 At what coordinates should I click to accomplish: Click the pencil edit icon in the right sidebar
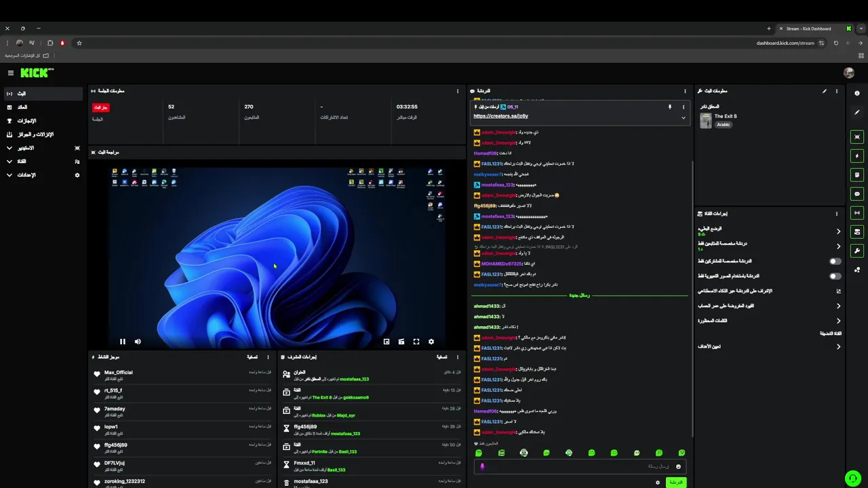click(x=857, y=113)
